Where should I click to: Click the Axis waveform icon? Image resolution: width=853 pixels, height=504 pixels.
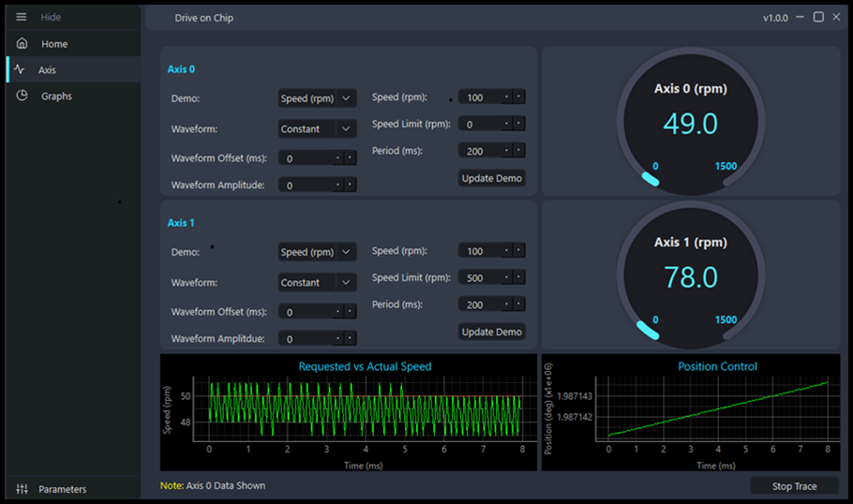click(x=19, y=70)
